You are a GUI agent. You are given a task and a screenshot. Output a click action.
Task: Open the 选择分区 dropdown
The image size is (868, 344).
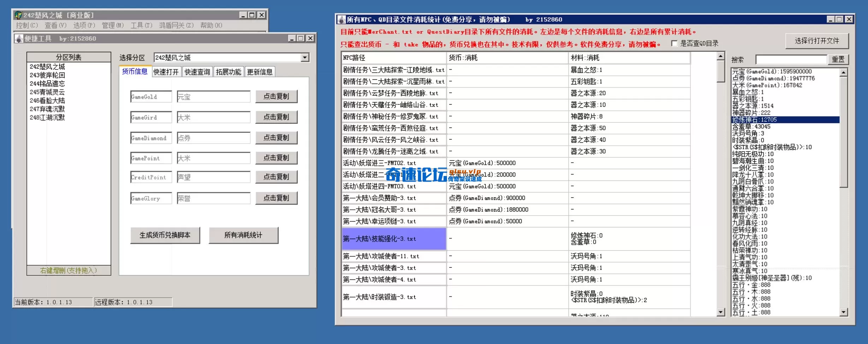(x=305, y=58)
